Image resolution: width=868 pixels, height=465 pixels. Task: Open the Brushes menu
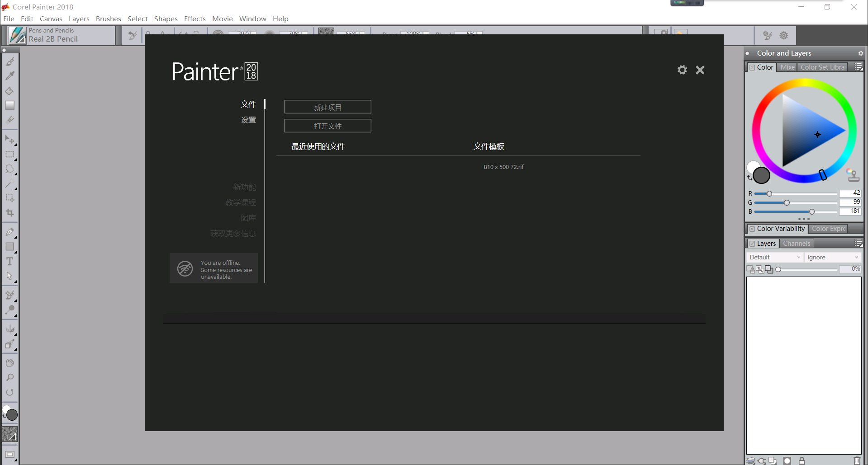(109, 19)
